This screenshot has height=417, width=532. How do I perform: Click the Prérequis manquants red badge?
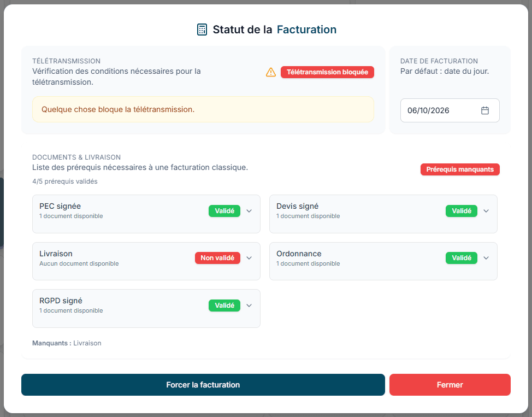point(460,169)
